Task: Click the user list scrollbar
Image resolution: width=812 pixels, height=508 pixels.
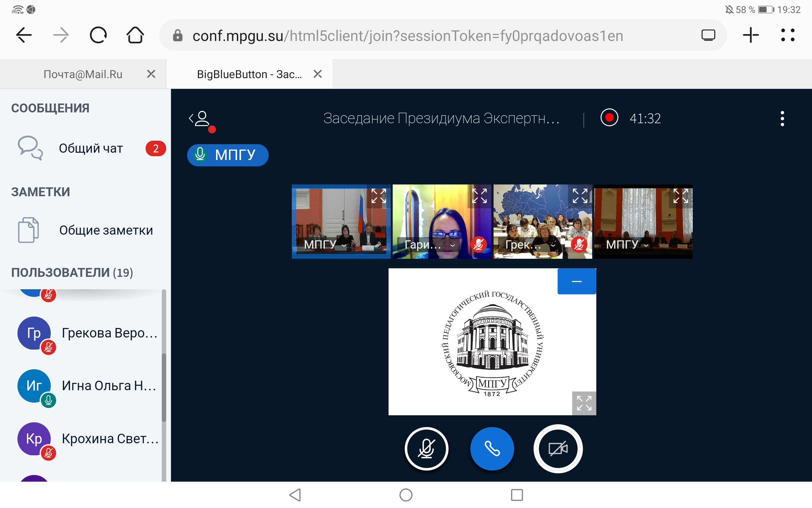Action: click(x=164, y=387)
